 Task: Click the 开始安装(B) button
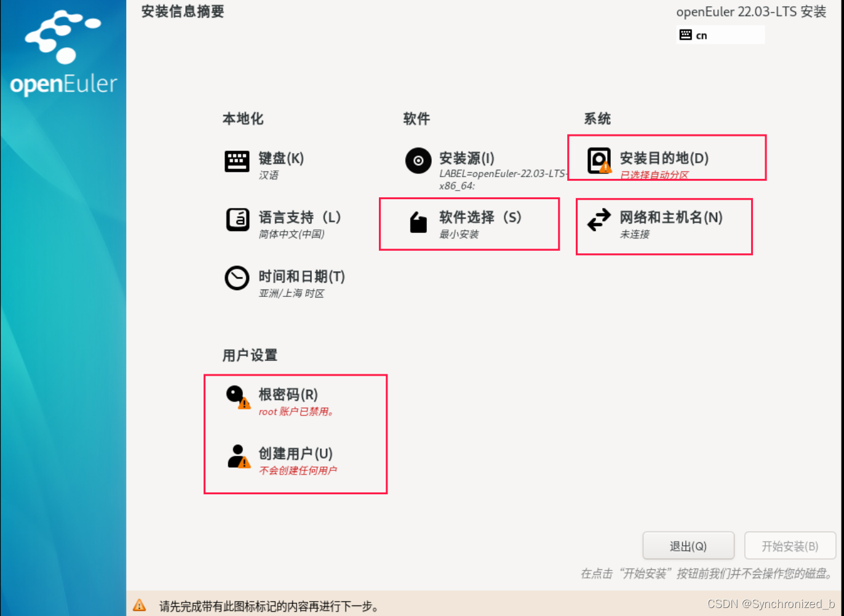coord(790,546)
